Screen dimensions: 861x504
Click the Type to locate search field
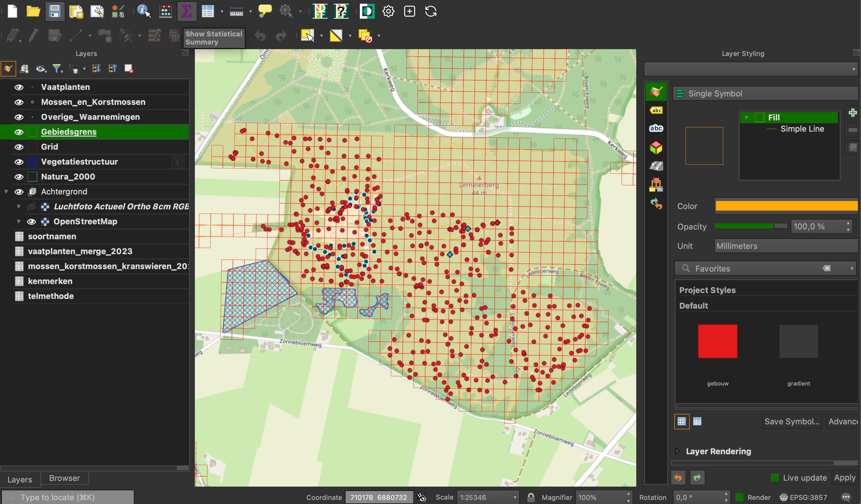click(68, 497)
